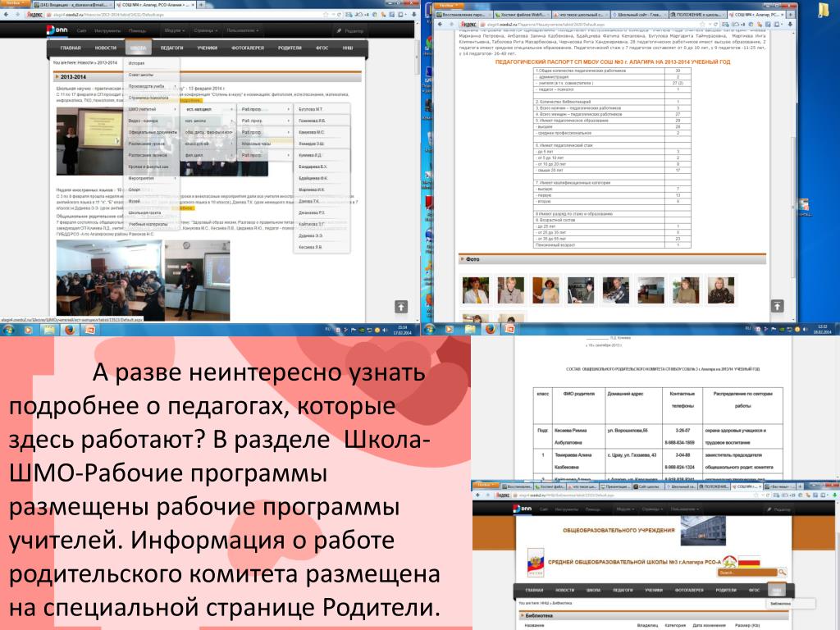Click the bookmark star in the top-left browser
This screenshot has height=630, width=840.
(x=325, y=15)
